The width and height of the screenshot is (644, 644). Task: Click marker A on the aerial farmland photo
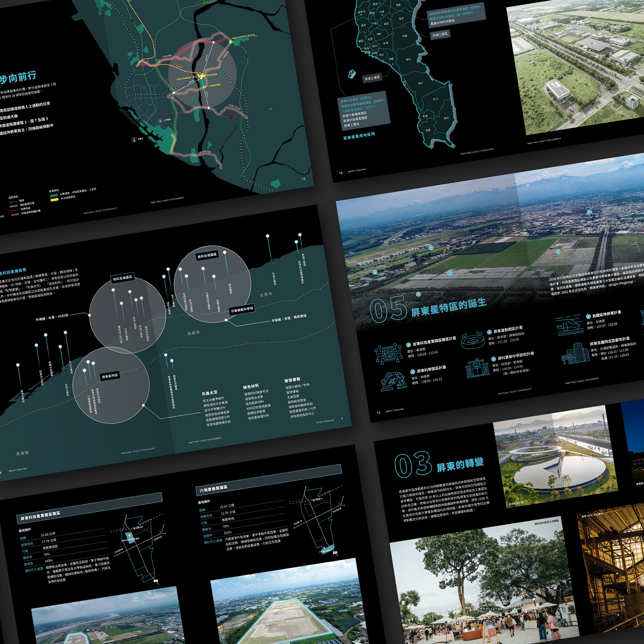[419, 294]
